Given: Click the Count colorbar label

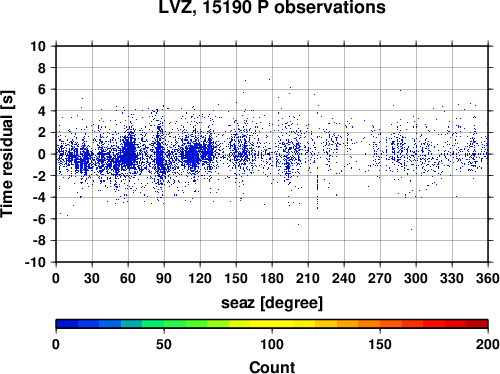Looking at the screenshot, I should (272, 367).
